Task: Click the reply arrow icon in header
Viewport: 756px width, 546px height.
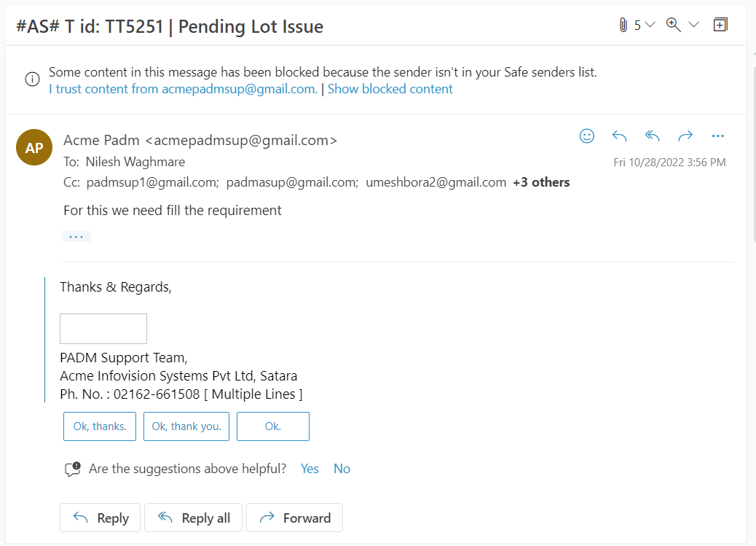Action: click(x=620, y=136)
